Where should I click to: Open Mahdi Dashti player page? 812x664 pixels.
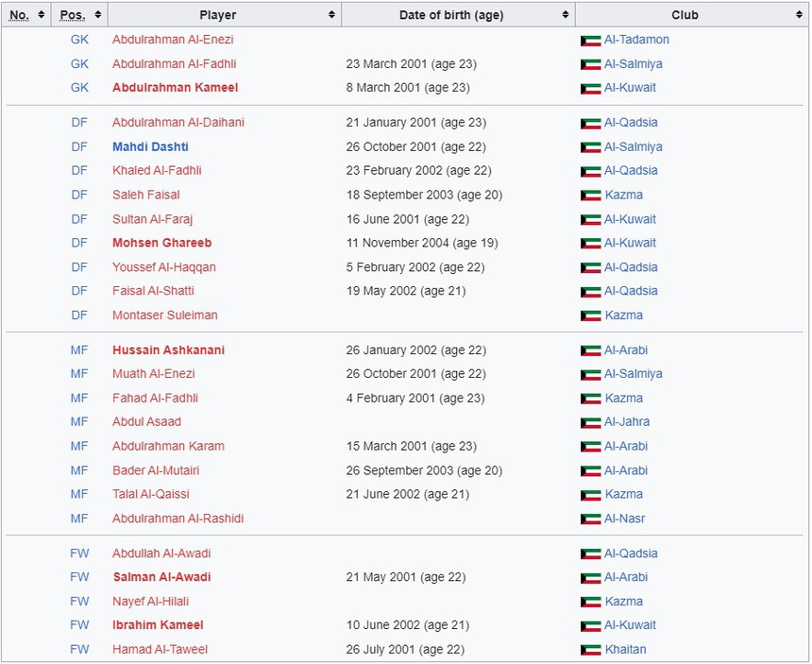(x=150, y=146)
